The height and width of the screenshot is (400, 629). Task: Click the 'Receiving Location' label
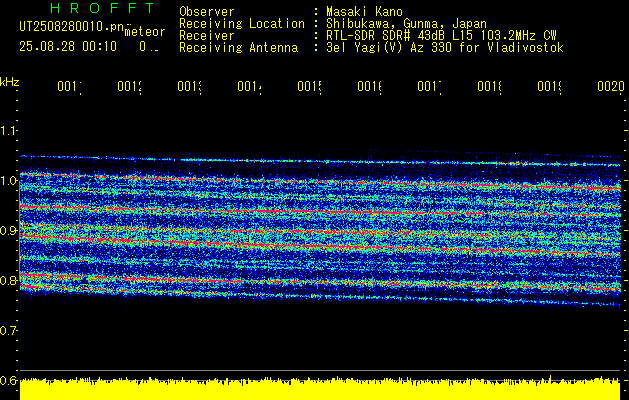tap(242, 24)
